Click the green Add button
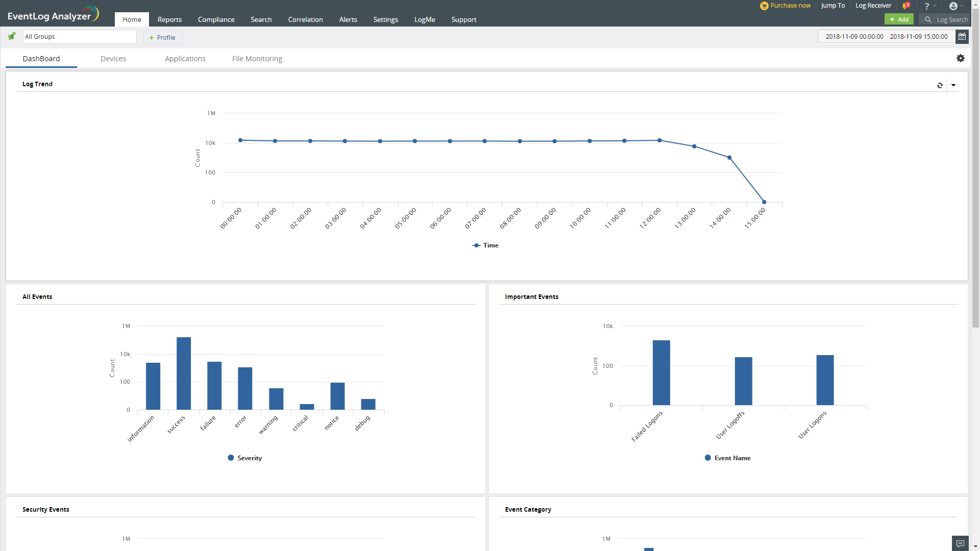 coord(899,19)
